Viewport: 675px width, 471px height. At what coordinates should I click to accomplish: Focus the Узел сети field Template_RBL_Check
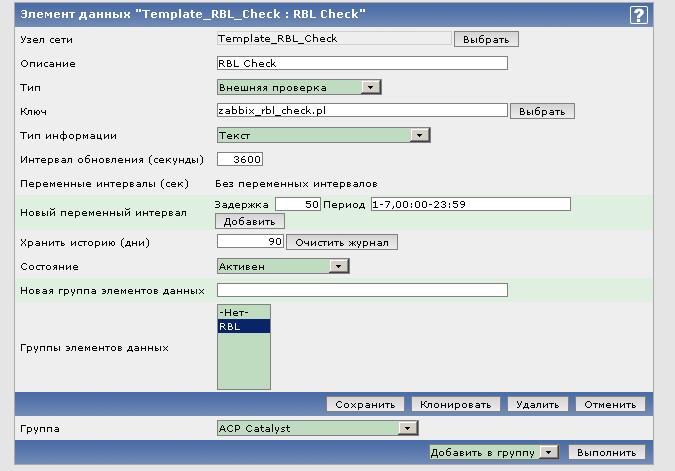click(x=334, y=38)
